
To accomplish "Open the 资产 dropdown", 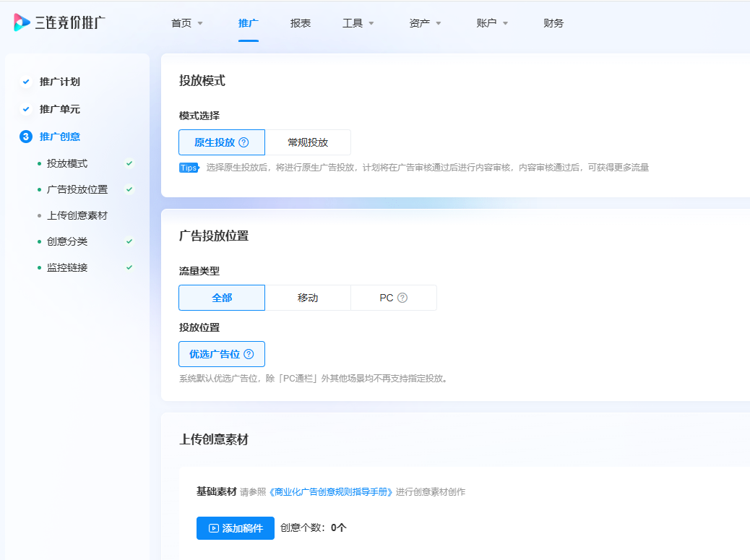I will 424,22.
